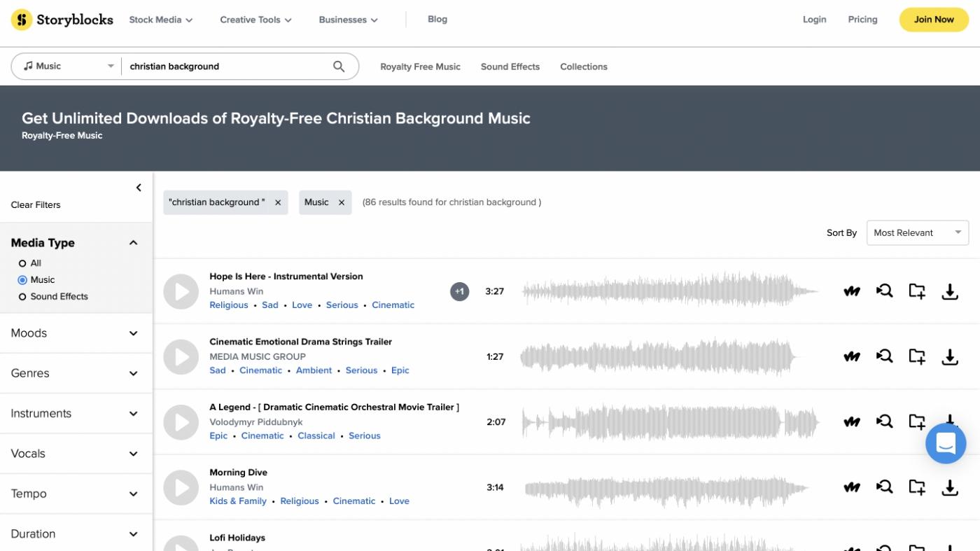Find similar tracks to A Legend
Image resolution: width=980 pixels, height=551 pixels.
coord(885,421)
